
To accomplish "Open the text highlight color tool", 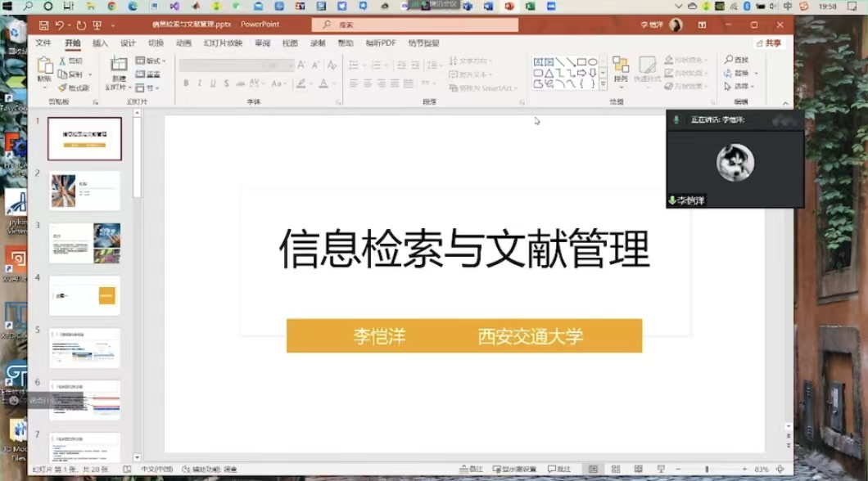I will click(301, 83).
